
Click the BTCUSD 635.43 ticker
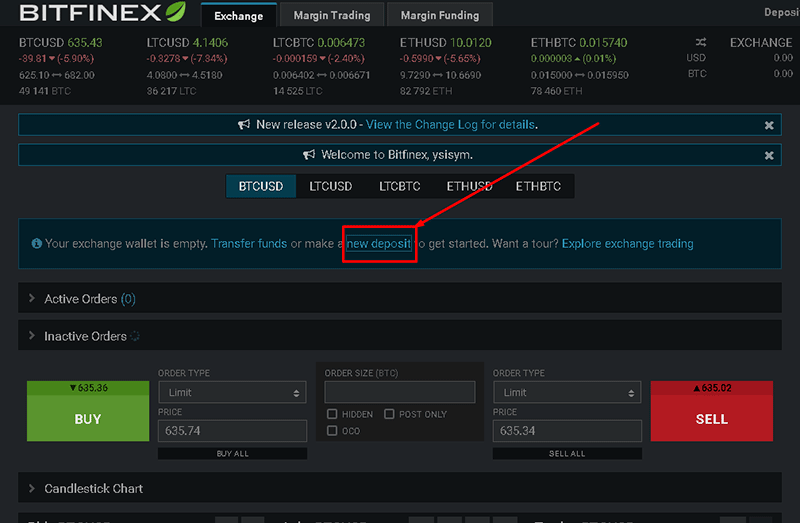pos(61,42)
